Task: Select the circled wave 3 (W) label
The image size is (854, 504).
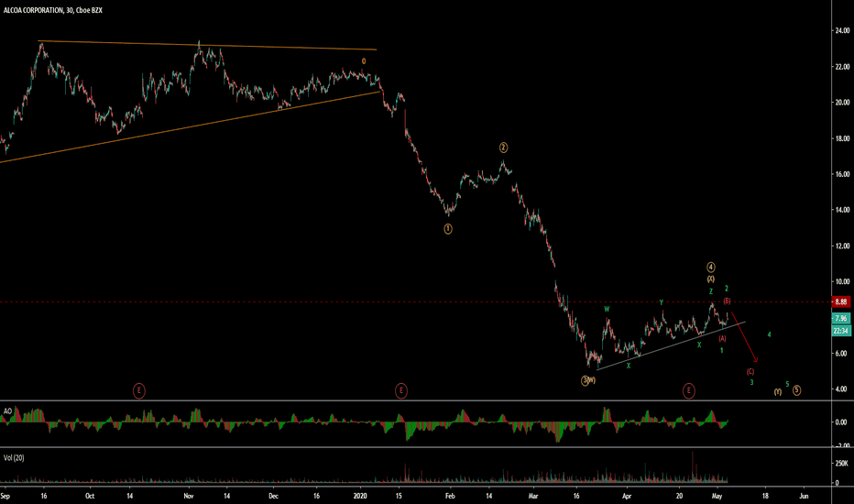Action: (x=588, y=380)
